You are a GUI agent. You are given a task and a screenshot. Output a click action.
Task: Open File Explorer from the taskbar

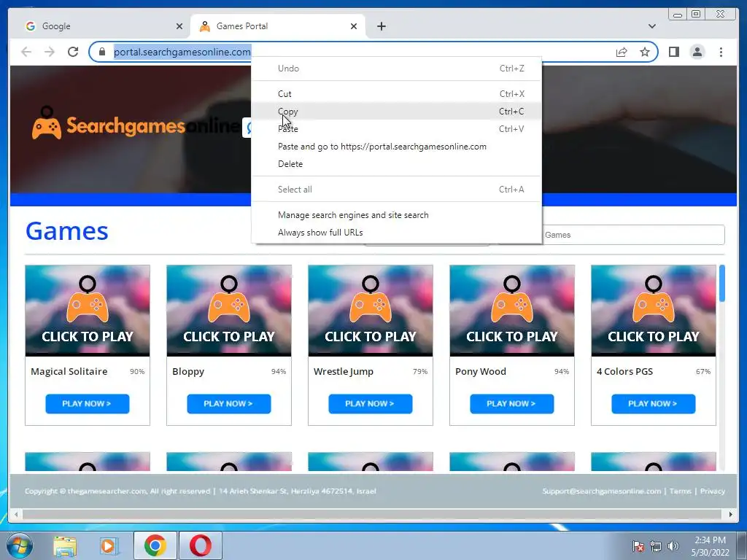pyautogui.click(x=65, y=546)
